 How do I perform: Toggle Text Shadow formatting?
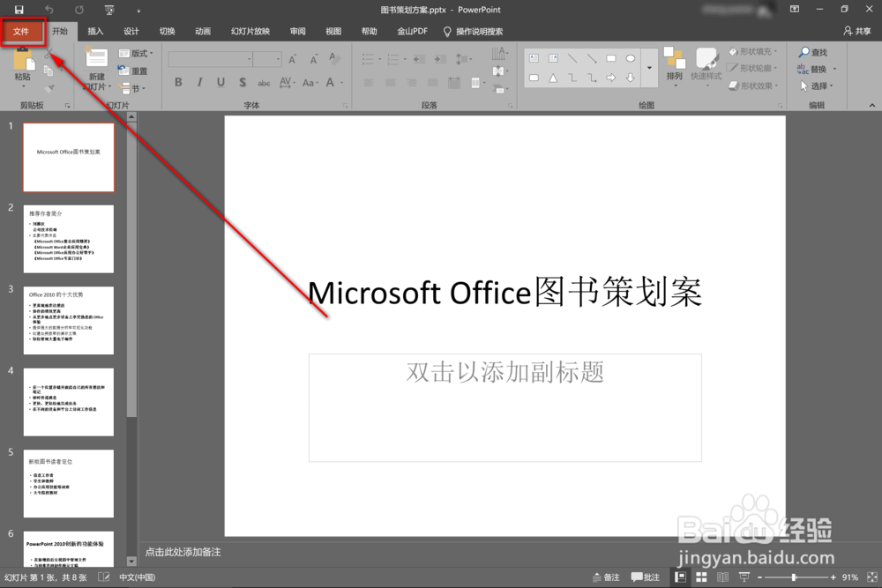(x=243, y=82)
